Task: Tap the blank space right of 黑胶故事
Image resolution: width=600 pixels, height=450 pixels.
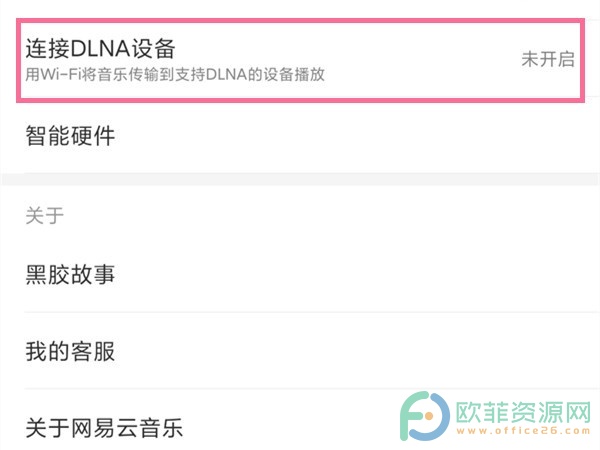Action: [356, 274]
